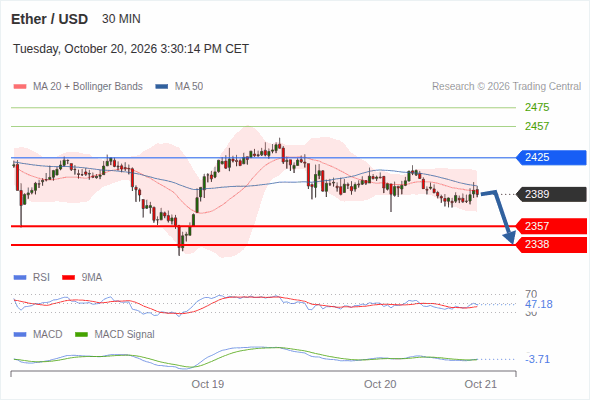Click the blue 2425 pivot price tag
Screen dimensions: 590x400
[551, 157]
